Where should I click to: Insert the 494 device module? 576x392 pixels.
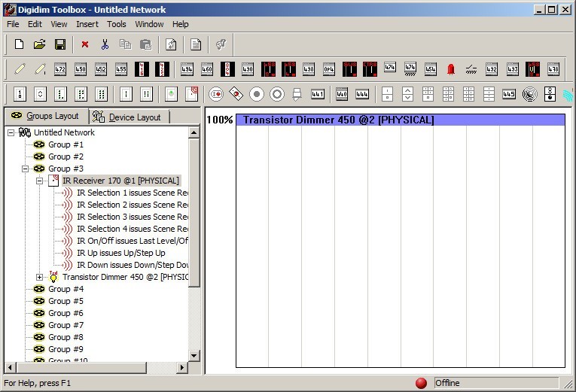pyautogui.click(x=187, y=69)
